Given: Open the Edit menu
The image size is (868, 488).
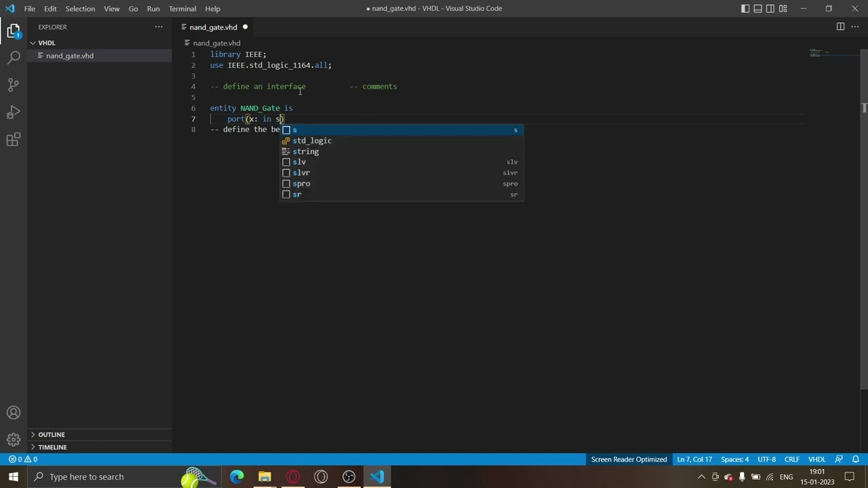Looking at the screenshot, I should (x=50, y=9).
